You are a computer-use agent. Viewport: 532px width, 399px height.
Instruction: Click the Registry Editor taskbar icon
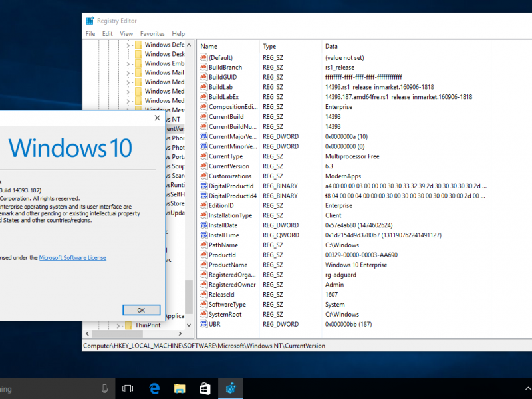[x=231, y=388]
